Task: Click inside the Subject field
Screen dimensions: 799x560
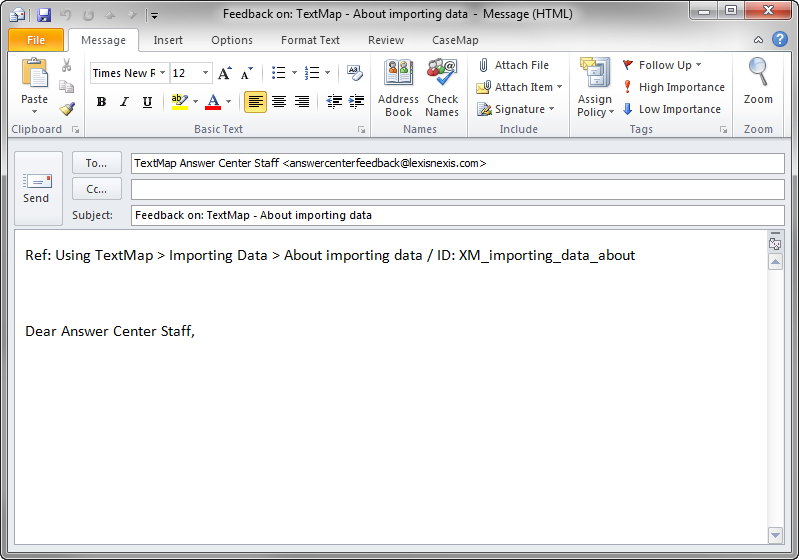Action: [457, 215]
